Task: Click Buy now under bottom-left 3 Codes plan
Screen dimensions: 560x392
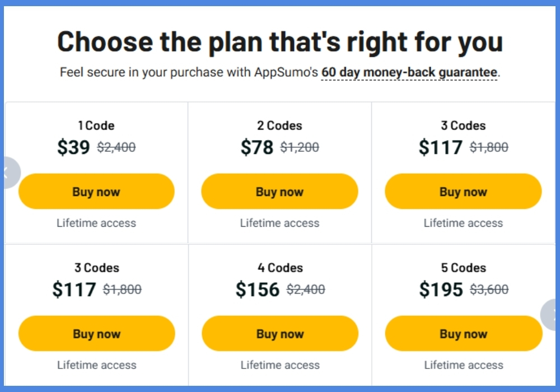Action: pos(96,334)
